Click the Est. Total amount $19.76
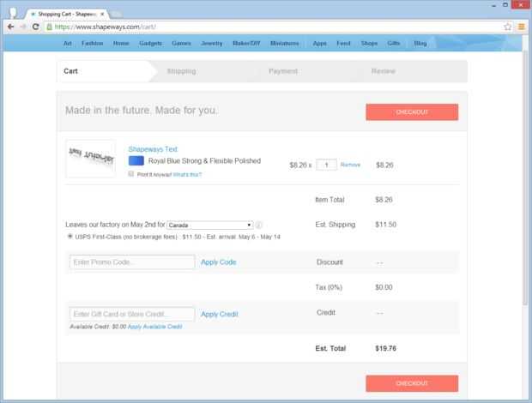This screenshot has height=403, width=532. (x=386, y=348)
